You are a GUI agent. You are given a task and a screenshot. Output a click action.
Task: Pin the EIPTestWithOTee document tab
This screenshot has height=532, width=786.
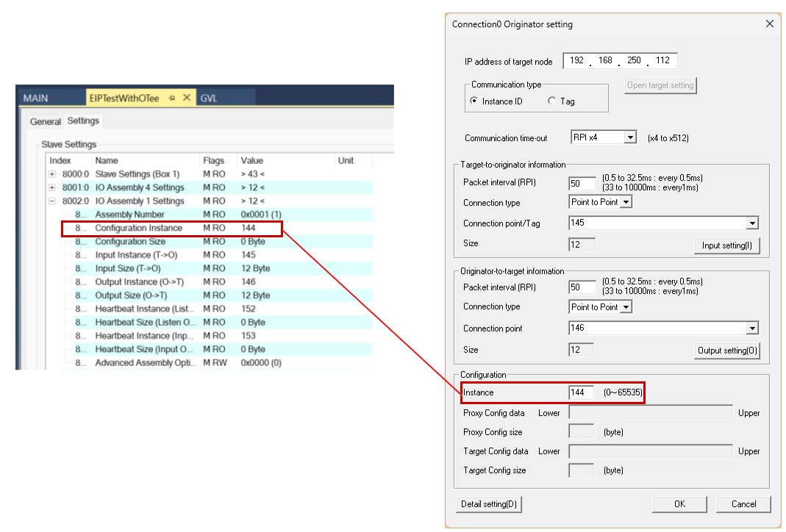172,98
